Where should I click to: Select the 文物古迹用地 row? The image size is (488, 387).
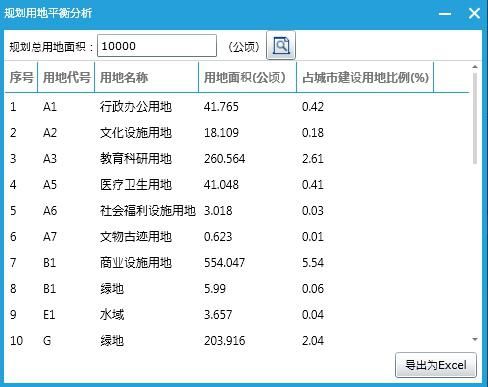(237, 237)
